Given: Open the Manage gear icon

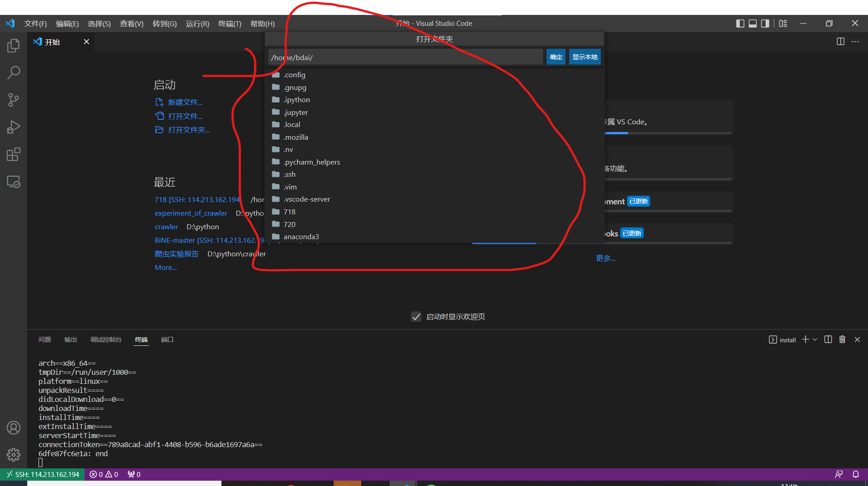Looking at the screenshot, I should click(14, 455).
